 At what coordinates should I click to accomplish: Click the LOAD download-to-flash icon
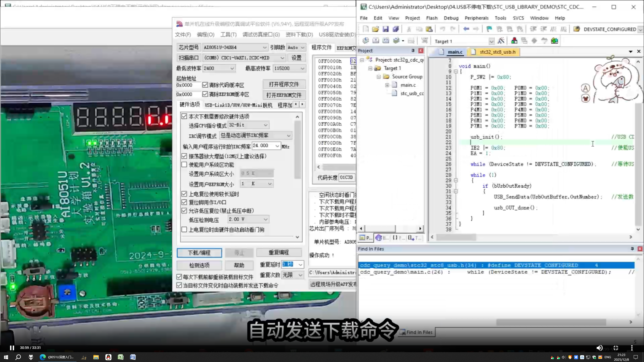click(425, 41)
